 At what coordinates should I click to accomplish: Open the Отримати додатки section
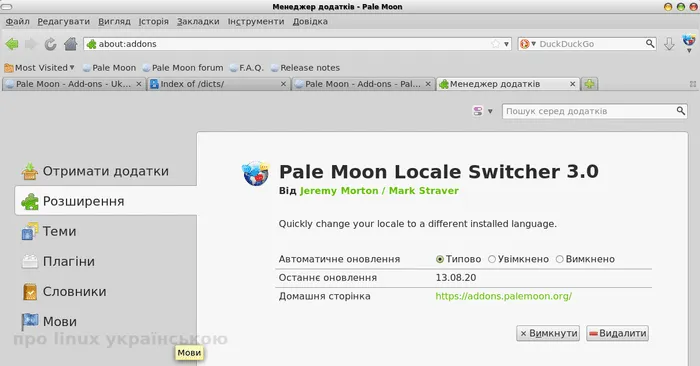(106, 171)
